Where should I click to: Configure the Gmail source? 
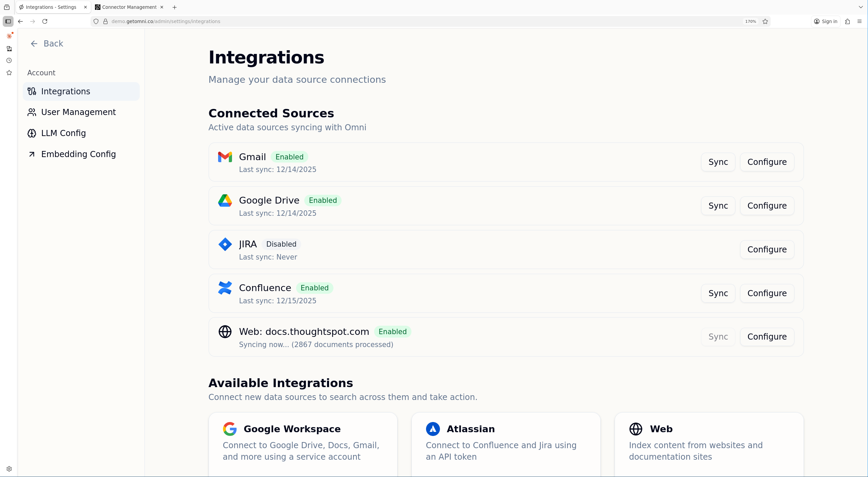click(x=767, y=162)
